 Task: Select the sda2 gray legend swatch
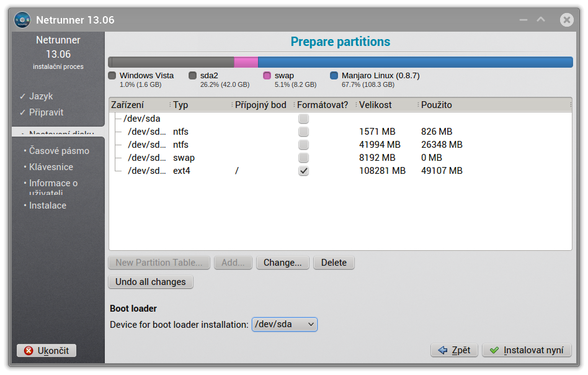click(x=193, y=76)
